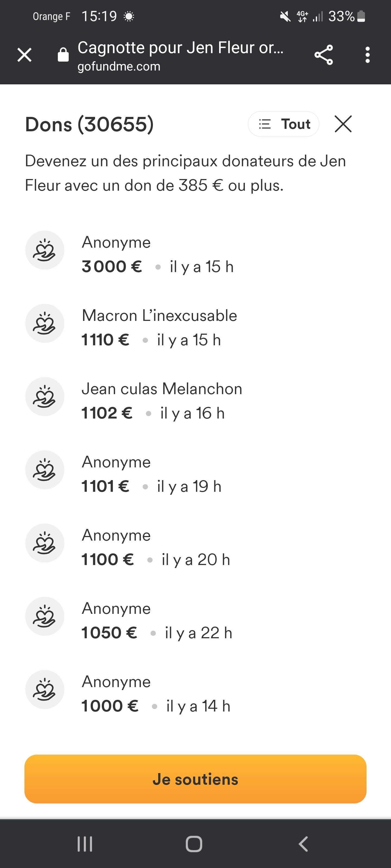The width and height of the screenshot is (391, 868).
Task: Go back with the Android back arrow
Action: coord(303,844)
